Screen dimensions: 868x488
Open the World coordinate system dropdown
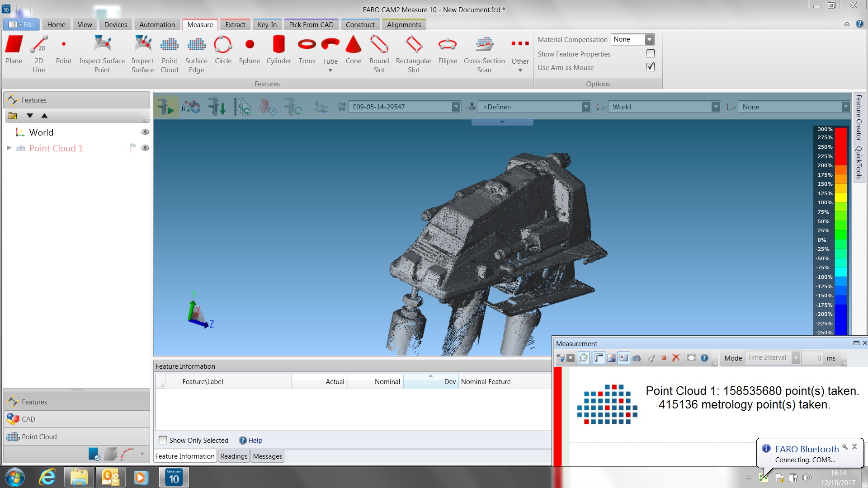[x=715, y=107]
